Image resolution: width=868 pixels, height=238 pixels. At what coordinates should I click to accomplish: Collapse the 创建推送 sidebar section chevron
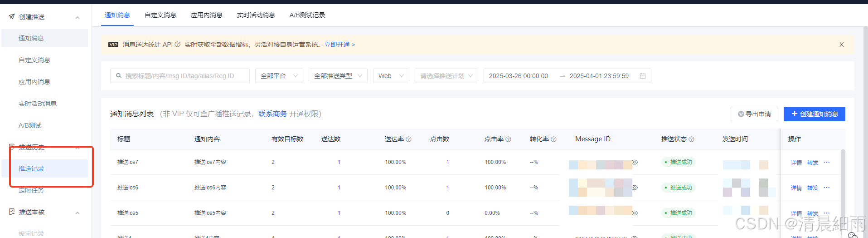[78, 17]
